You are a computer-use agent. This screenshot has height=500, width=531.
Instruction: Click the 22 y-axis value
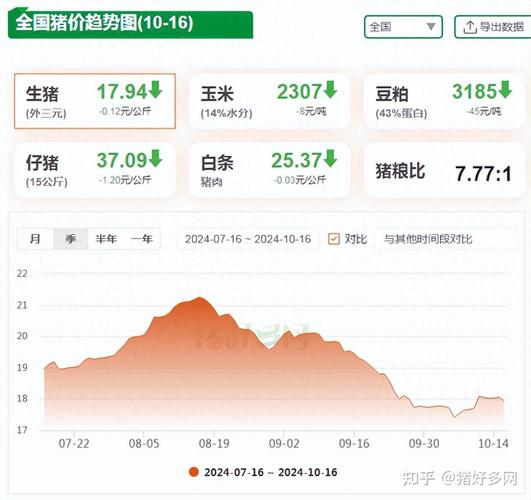click(22, 273)
